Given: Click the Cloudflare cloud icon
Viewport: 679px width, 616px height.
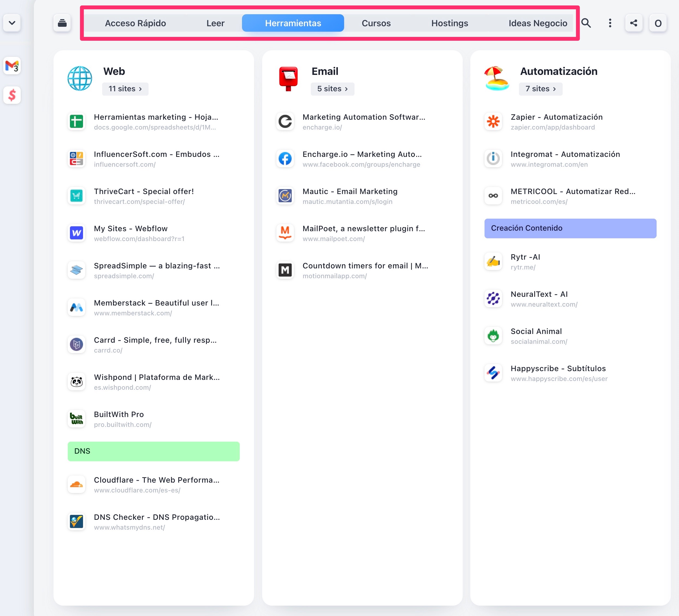Looking at the screenshot, I should click(76, 484).
